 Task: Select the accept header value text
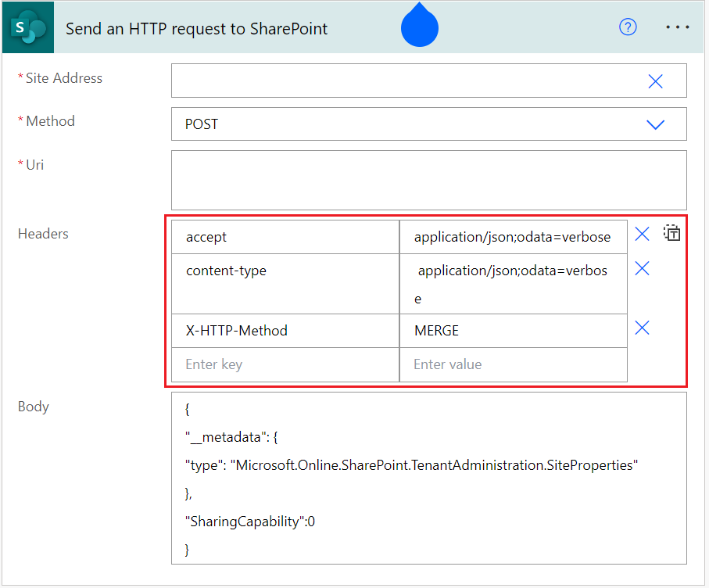tap(513, 236)
